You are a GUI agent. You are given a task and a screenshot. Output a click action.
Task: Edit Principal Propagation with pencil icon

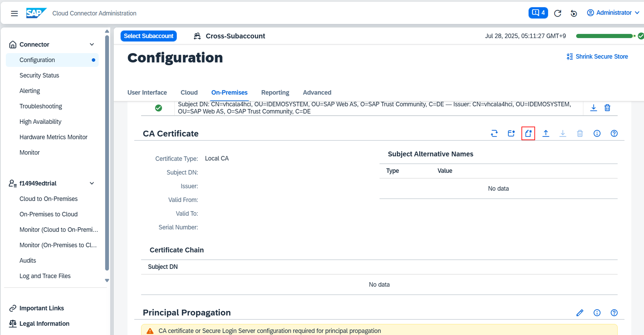(x=580, y=312)
